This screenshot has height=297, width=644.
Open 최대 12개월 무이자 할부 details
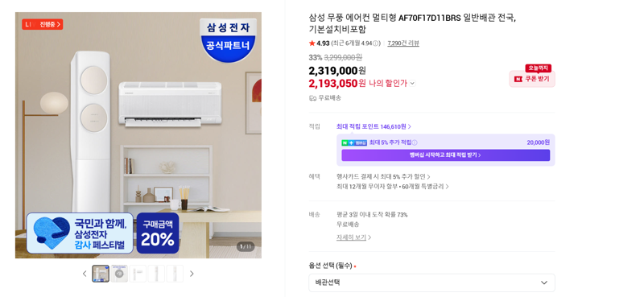tap(392, 187)
